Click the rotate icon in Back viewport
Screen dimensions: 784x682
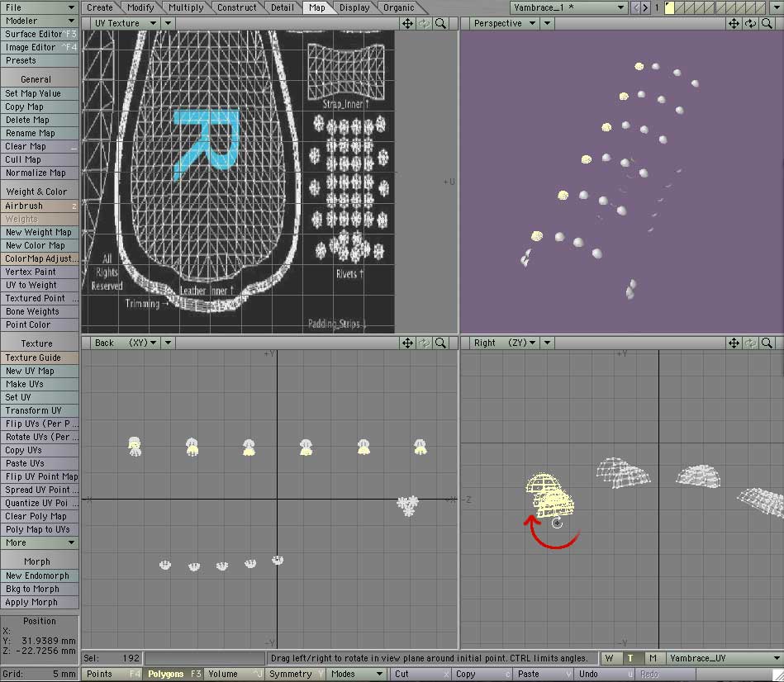click(x=424, y=343)
